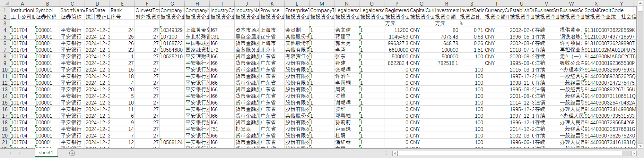Add a new sheet with the plus button
The height and width of the screenshot is (158, 644).
click(72, 153)
